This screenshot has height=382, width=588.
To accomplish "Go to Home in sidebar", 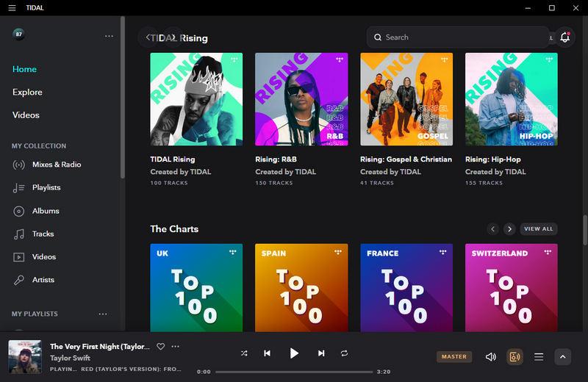I will pyautogui.click(x=24, y=69).
